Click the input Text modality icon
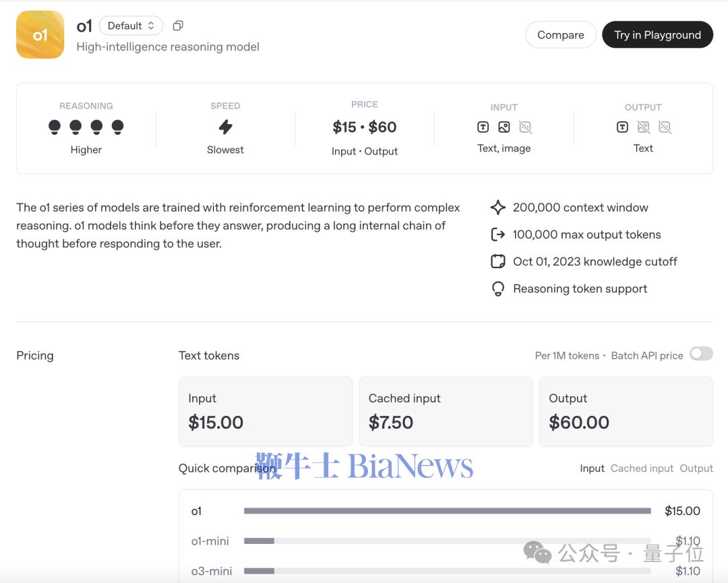Image resolution: width=728 pixels, height=583 pixels. tap(483, 127)
